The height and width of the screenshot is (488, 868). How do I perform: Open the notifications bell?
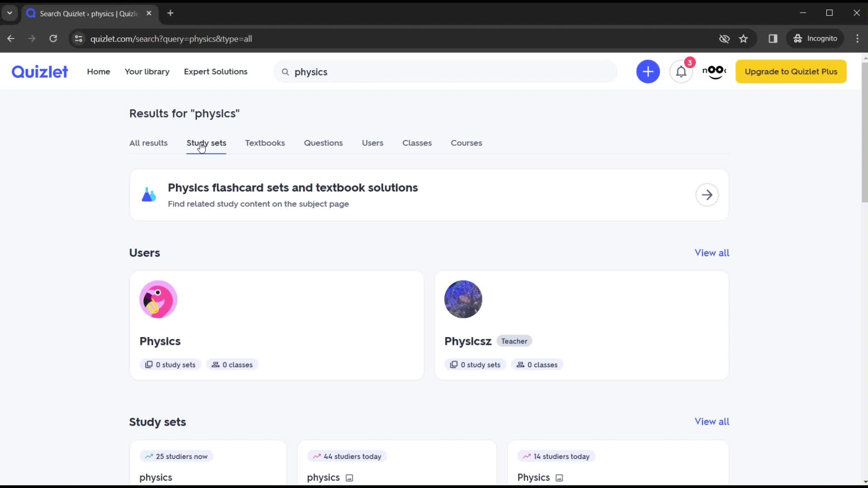[x=681, y=71]
